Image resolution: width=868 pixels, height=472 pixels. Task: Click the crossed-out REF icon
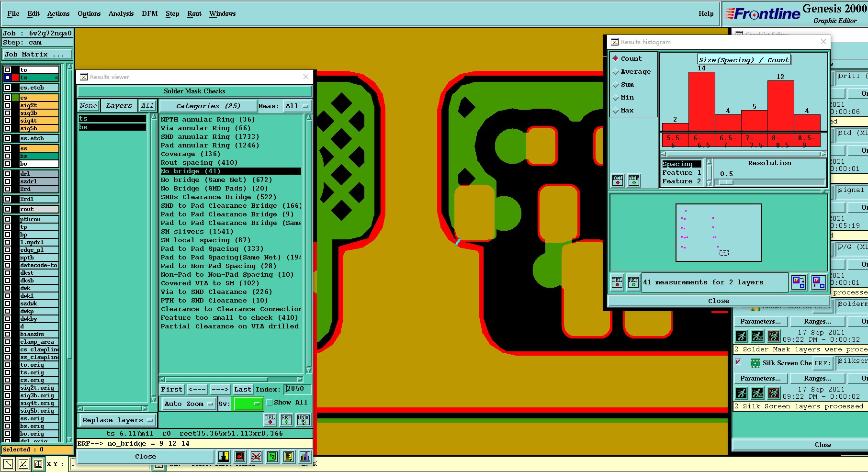[256, 457]
